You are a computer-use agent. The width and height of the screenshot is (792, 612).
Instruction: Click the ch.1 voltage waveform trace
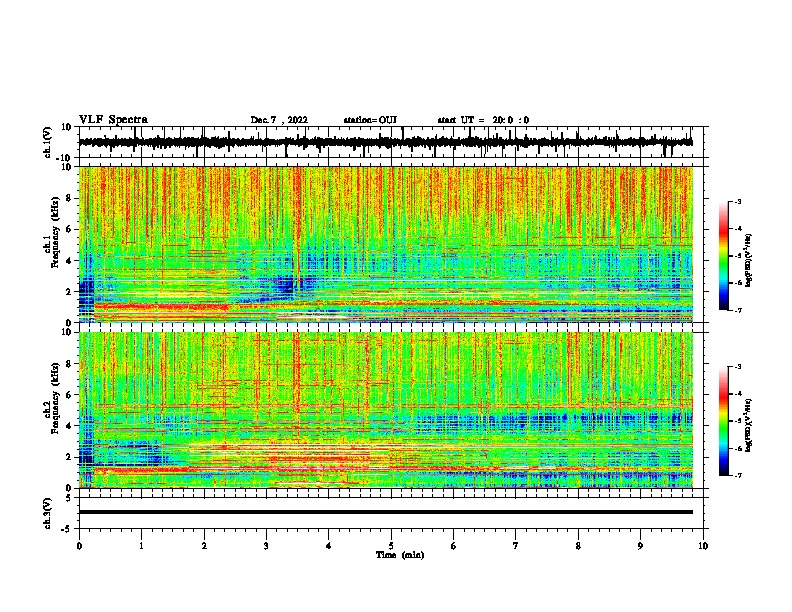click(385, 142)
